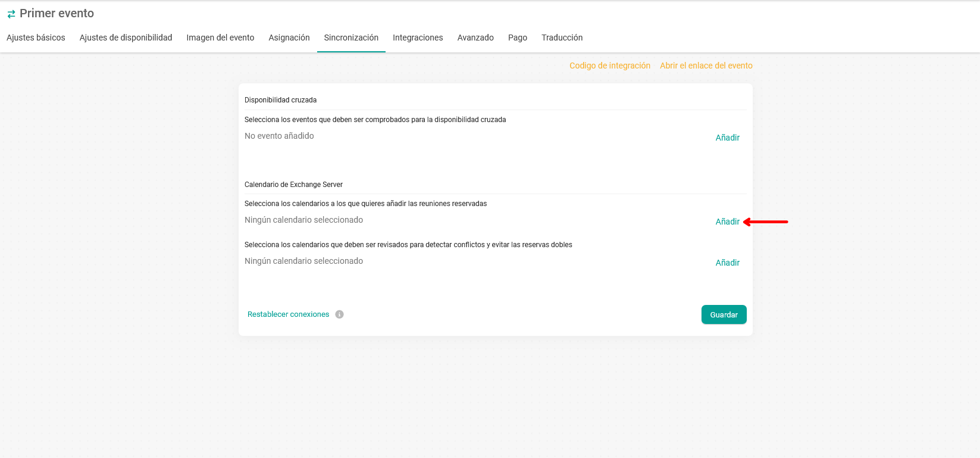Click Ningún calendario seleccionado under reservas dobles

303,261
